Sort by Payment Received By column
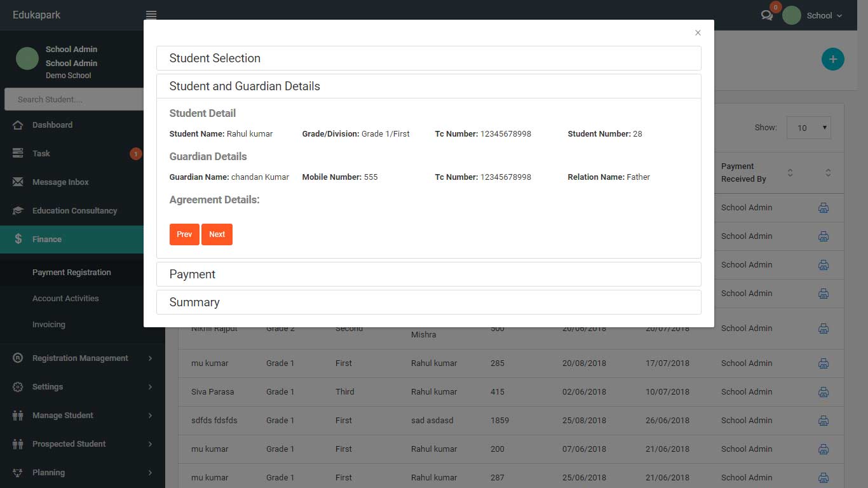The height and width of the screenshot is (488, 868). tap(790, 173)
